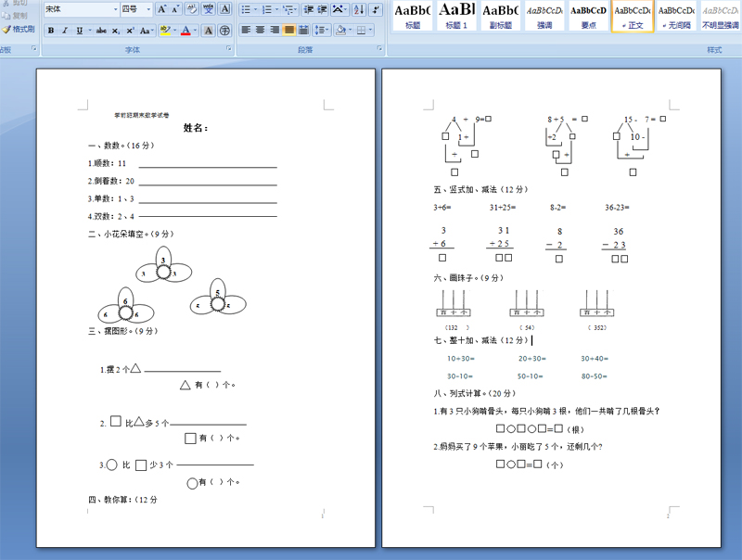742x560 pixels.
Task: Apply the 标题 style
Action: click(412, 16)
